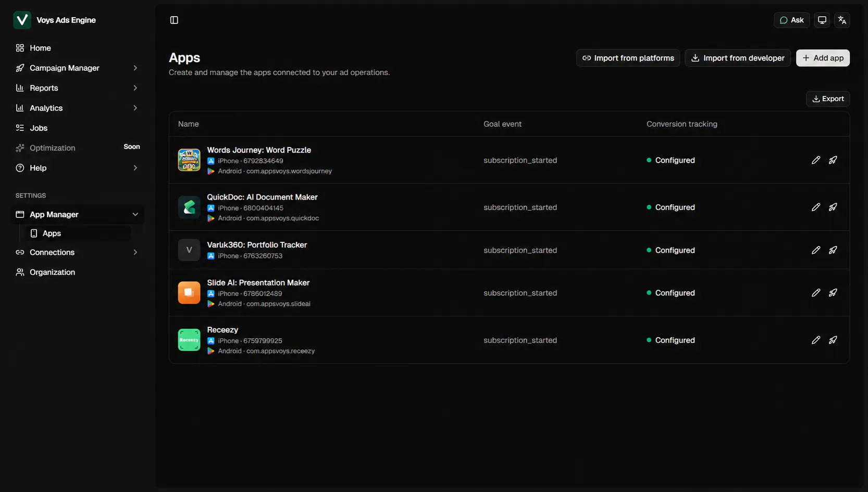Open Home in the sidebar
The width and height of the screenshot is (868, 492).
[77, 48]
